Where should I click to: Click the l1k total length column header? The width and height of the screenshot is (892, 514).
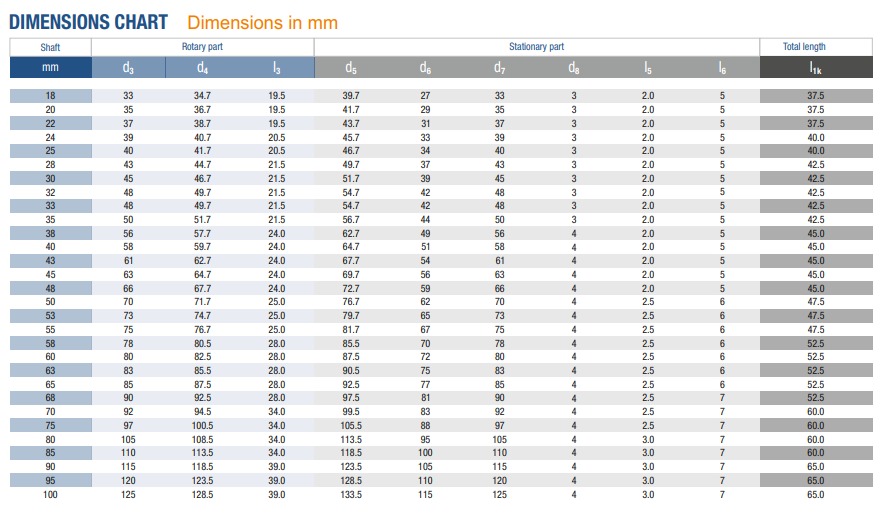click(816, 68)
